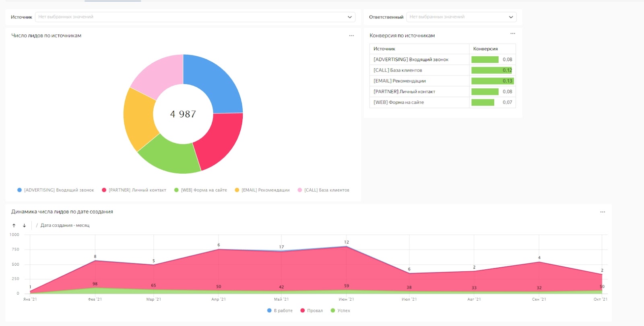The height and width of the screenshot is (326, 644).
Task: Click the Динамика числа лидов по дате создания title
Action: [x=62, y=211]
